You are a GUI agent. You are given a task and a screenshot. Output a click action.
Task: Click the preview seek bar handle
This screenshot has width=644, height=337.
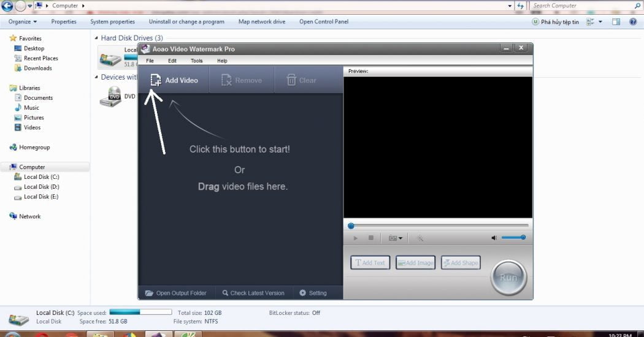[x=351, y=225]
